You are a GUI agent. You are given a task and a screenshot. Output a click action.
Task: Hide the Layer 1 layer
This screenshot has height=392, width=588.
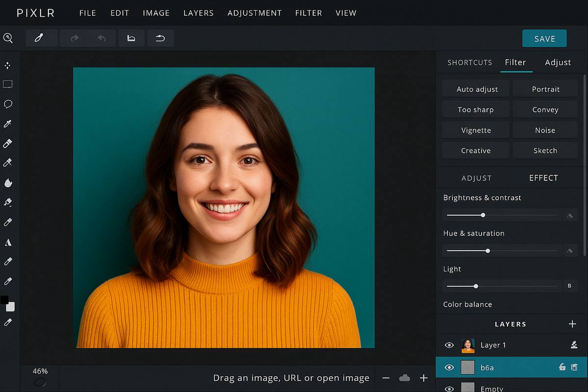point(449,345)
